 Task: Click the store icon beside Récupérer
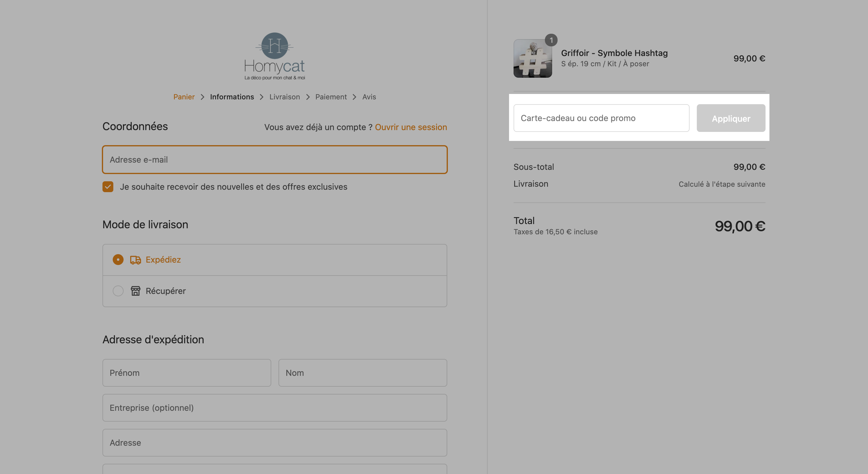(x=135, y=291)
